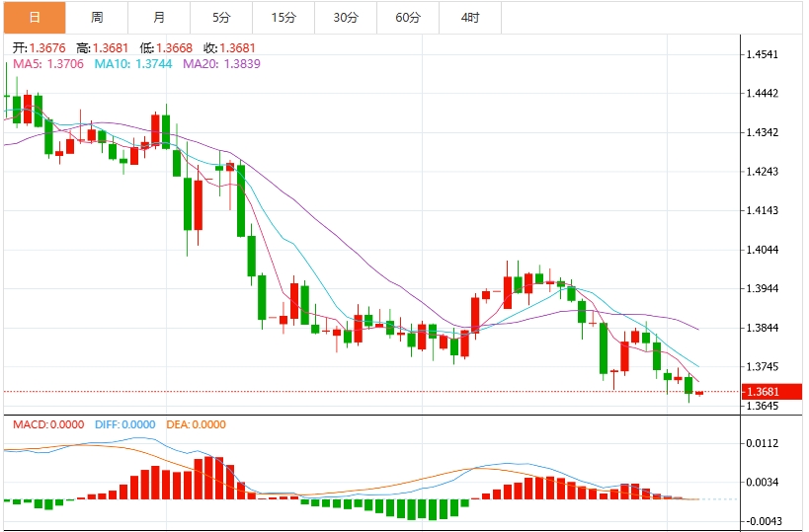Click the 1.4342 price axis label
Image resolution: width=809 pixels, height=532 pixels.
[763, 132]
